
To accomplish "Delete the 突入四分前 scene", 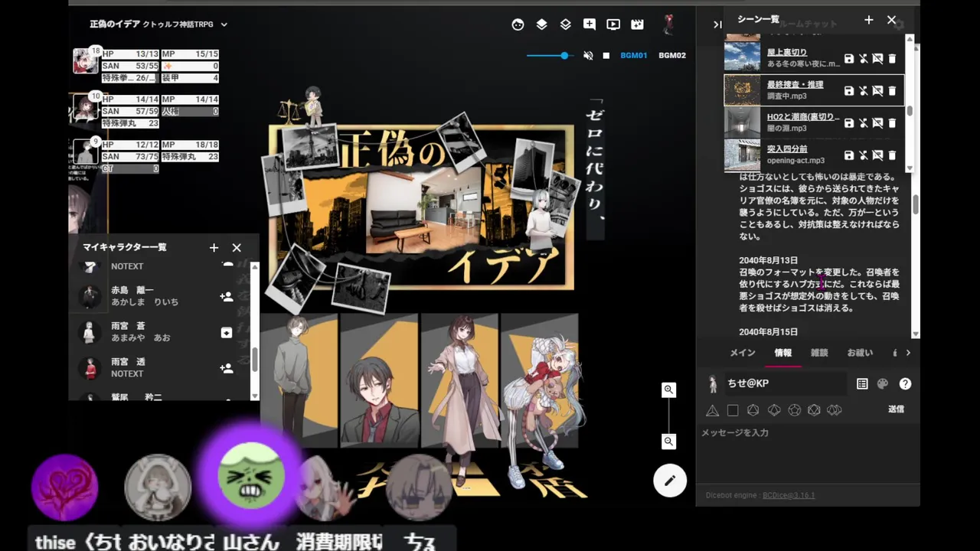I will [893, 155].
